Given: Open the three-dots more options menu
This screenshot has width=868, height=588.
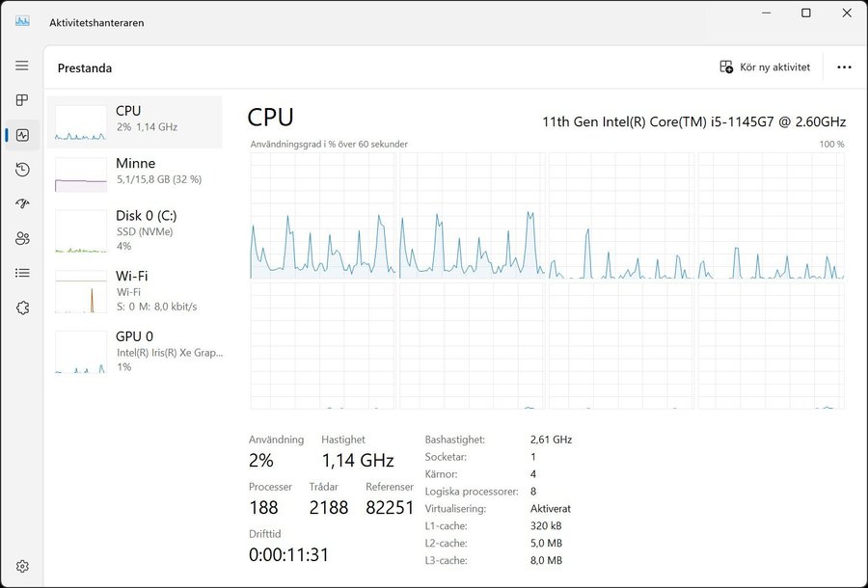Looking at the screenshot, I should click(844, 67).
